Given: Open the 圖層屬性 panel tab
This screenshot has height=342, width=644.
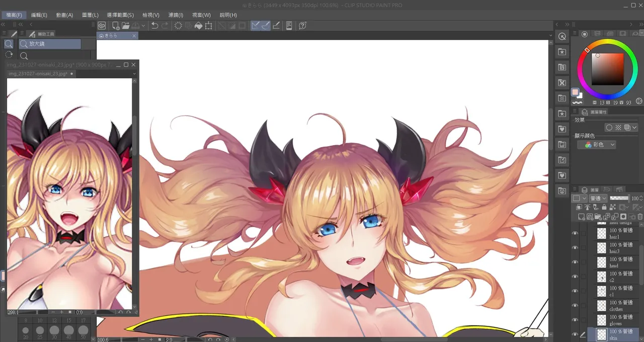Looking at the screenshot, I should coord(594,112).
